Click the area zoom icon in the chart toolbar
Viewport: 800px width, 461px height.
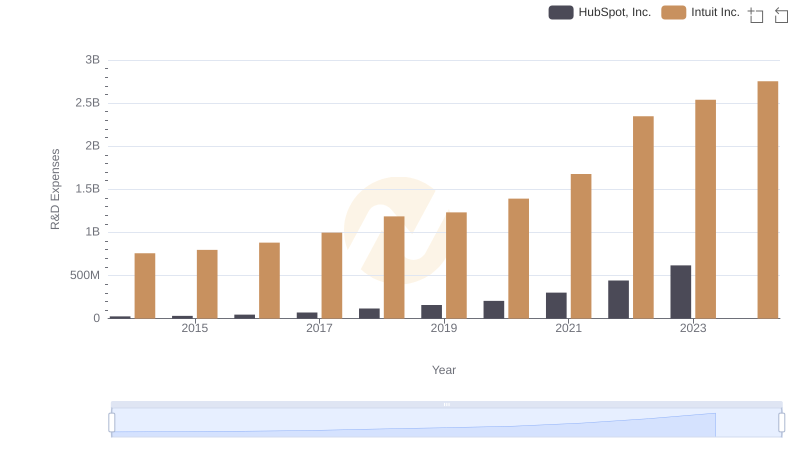coord(756,14)
